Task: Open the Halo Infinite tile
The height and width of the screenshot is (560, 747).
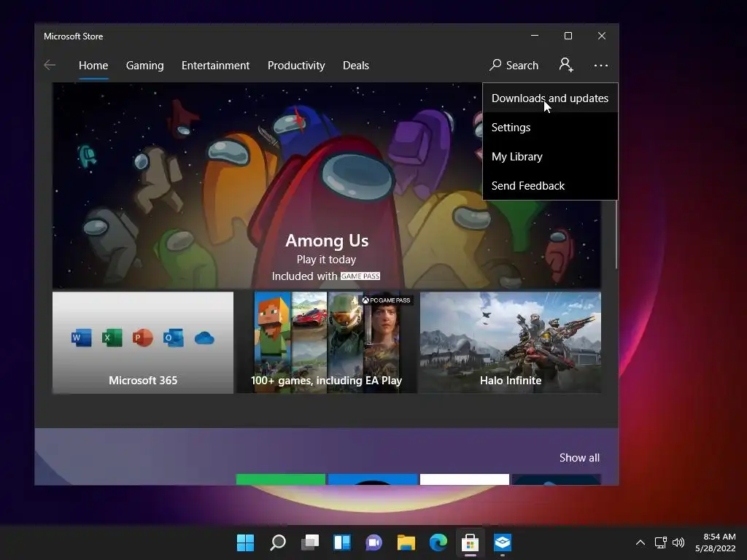Action: (x=510, y=343)
